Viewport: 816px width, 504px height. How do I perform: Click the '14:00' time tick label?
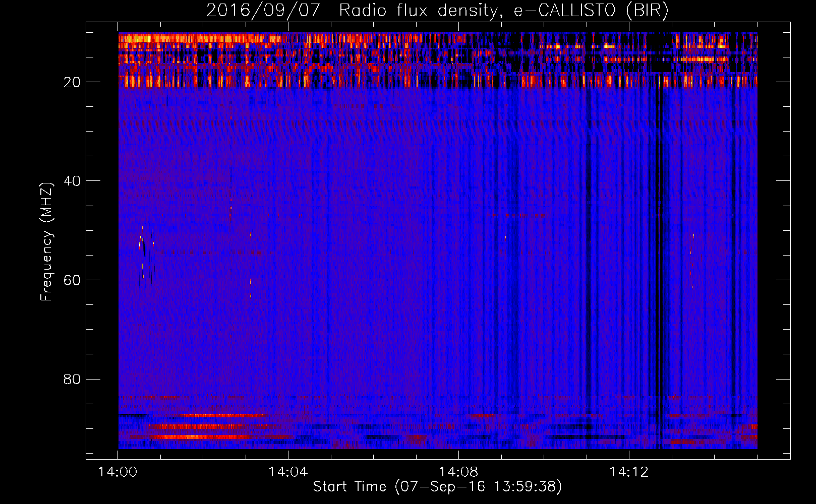[118, 472]
